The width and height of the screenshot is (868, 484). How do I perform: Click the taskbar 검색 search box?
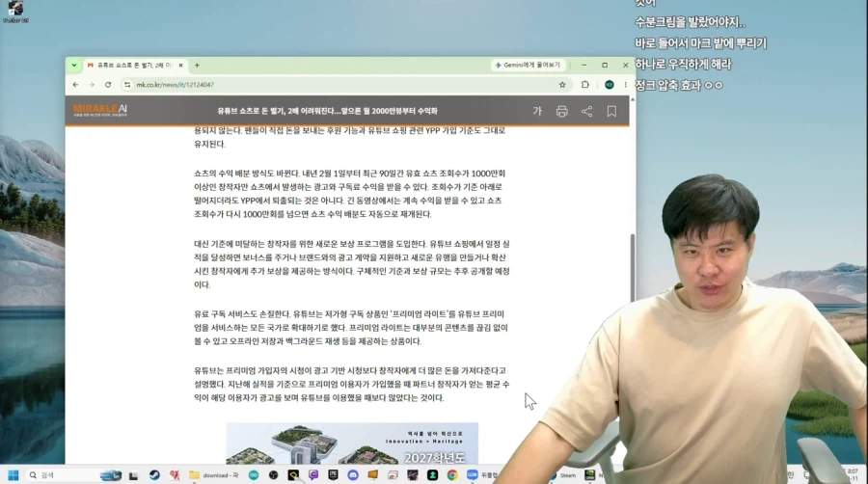pos(74,475)
